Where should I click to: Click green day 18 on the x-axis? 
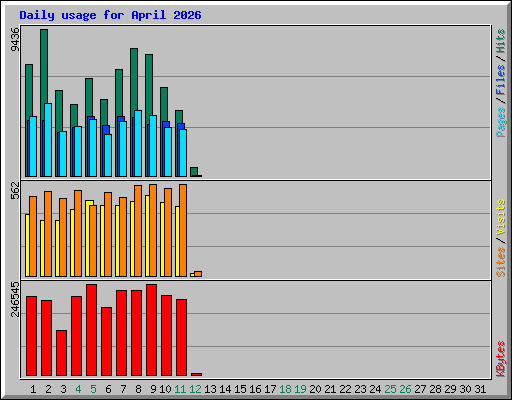point(285,389)
